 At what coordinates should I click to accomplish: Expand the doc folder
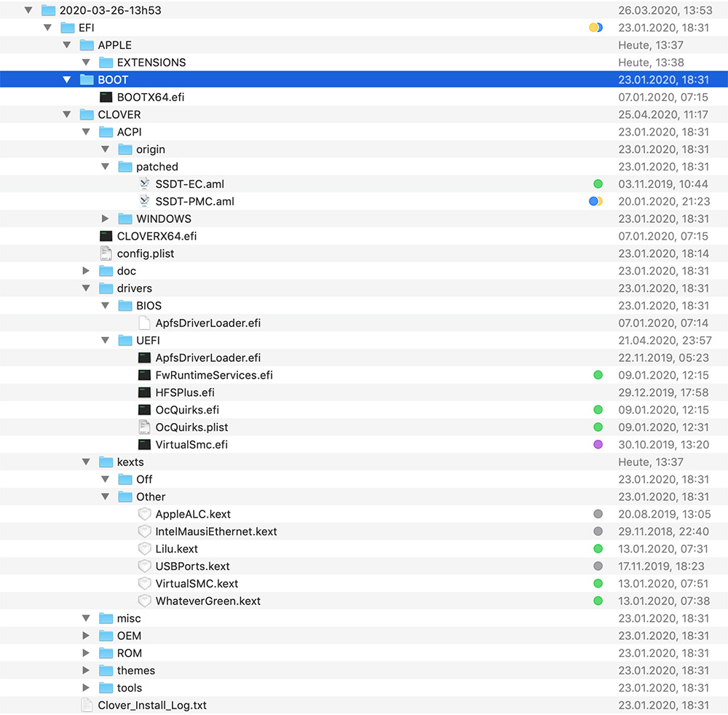point(87,271)
